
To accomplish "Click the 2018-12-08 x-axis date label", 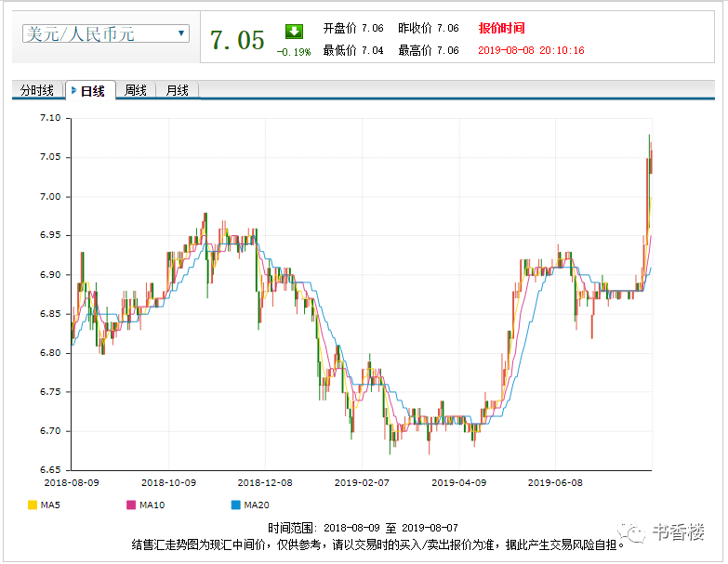I will point(265,482).
